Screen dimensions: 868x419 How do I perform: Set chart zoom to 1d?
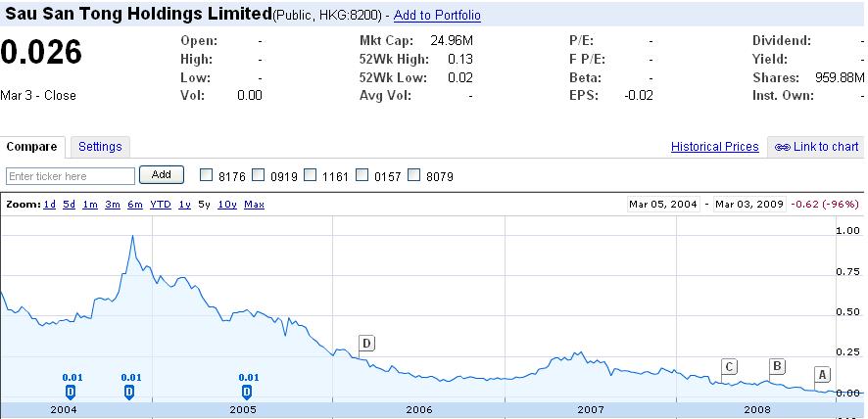[x=50, y=205]
